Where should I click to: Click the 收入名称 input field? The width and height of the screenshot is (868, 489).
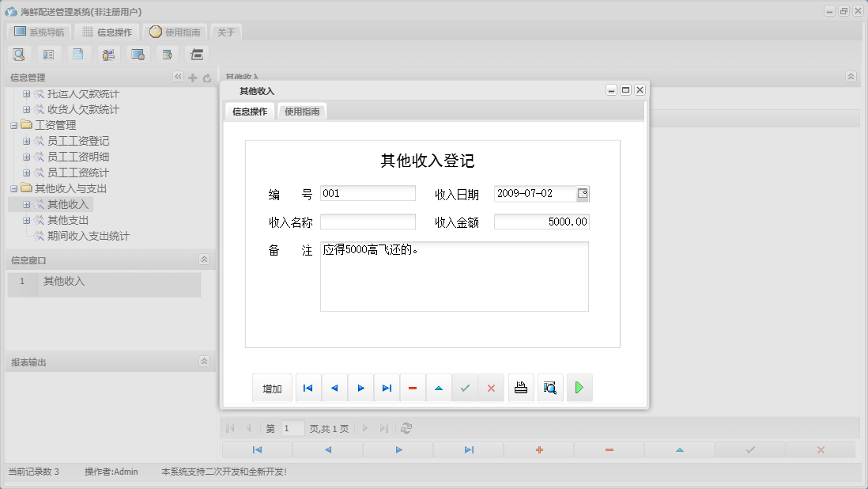coord(368,221)
